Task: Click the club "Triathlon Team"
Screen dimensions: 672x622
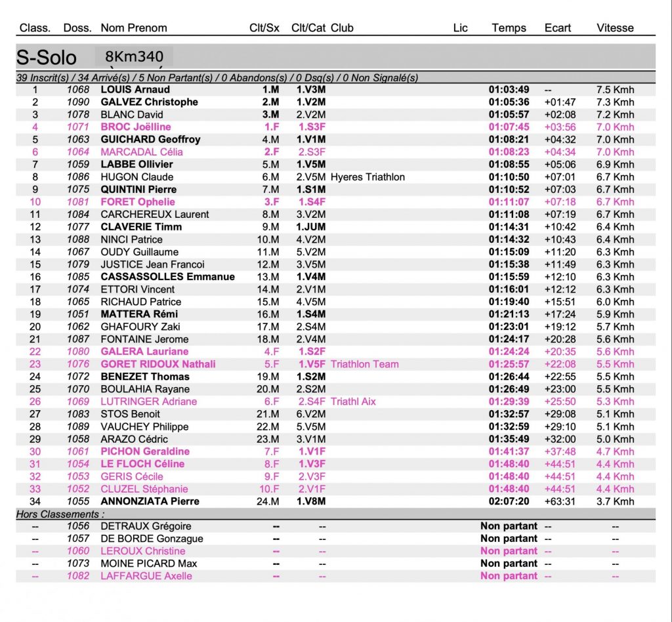Action: pos(365,364)
